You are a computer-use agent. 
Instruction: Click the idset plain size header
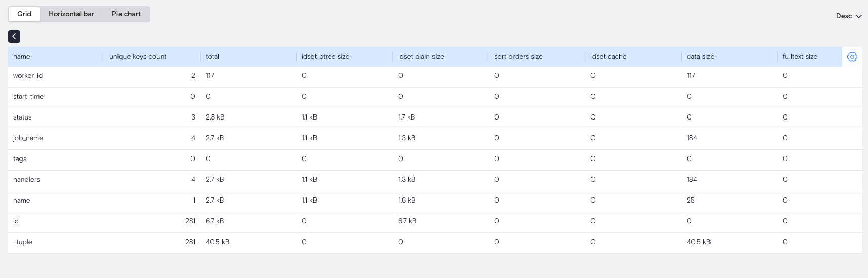click(421, 57)
